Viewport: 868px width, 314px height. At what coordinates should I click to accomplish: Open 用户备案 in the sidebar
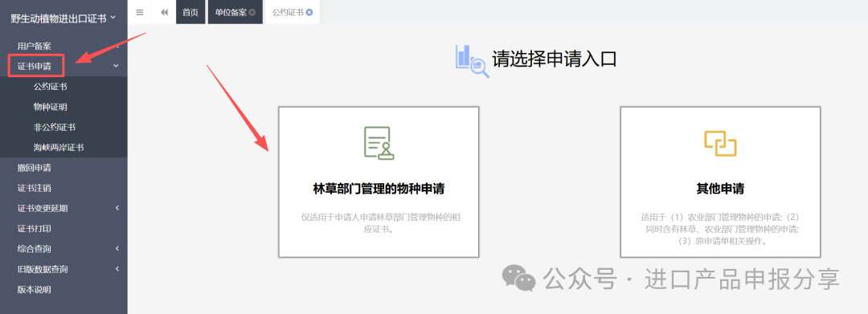(x=35, y=46)
